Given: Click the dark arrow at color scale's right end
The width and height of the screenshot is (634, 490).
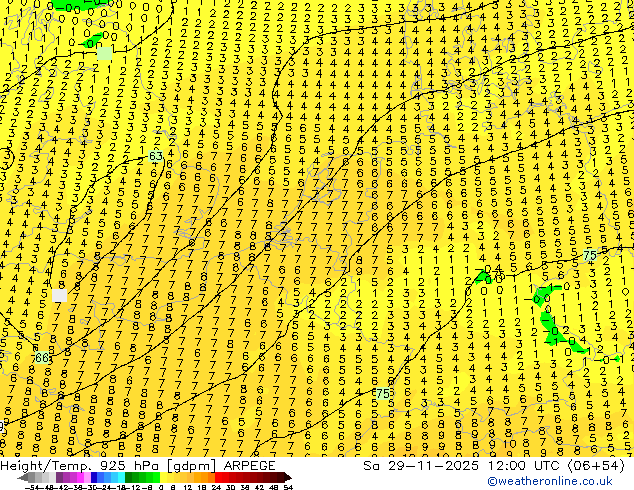Looking at the screenshot, I should pos(287,477).
